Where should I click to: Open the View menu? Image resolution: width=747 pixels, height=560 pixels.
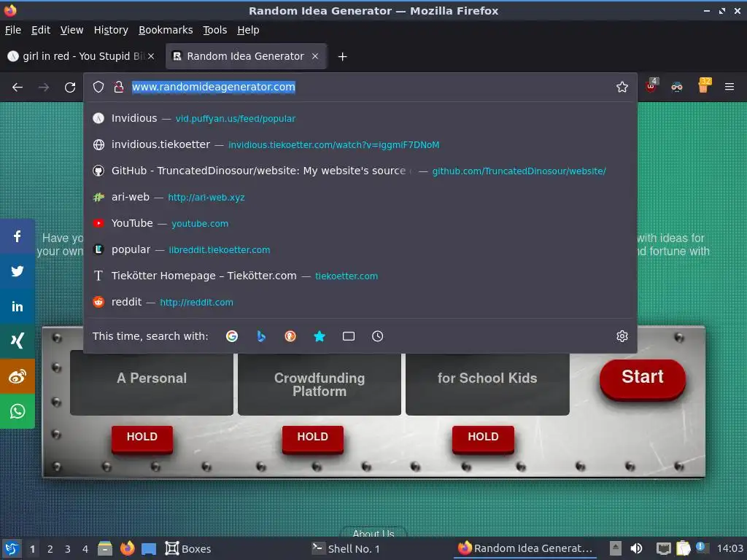(71, 30)
